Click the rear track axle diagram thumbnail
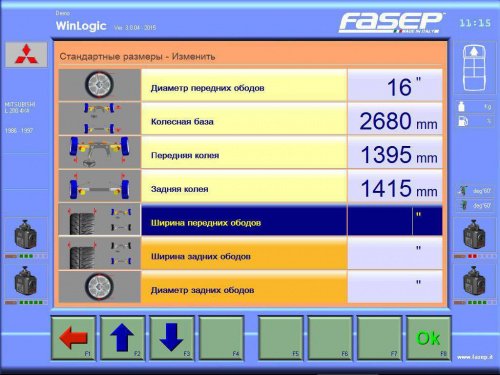The width and height of the screenshot is (500, 375). [x=100, y=186]
